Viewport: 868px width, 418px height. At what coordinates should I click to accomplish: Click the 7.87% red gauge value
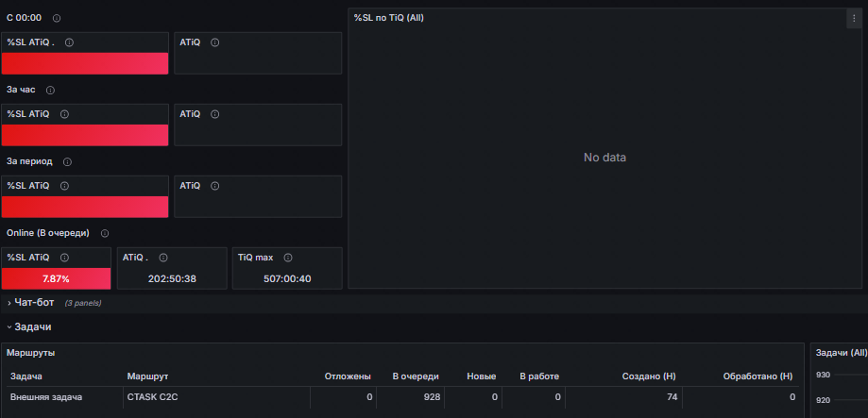click(x=56, y=278)
